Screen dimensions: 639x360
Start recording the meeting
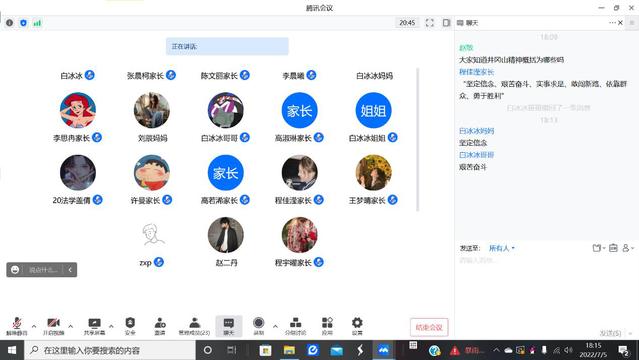[x=258, y=326]
